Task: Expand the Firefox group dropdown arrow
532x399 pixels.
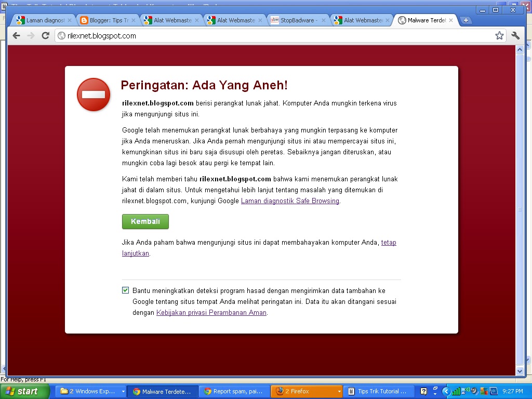Action: pyautogui.click(x=339, y=392)
